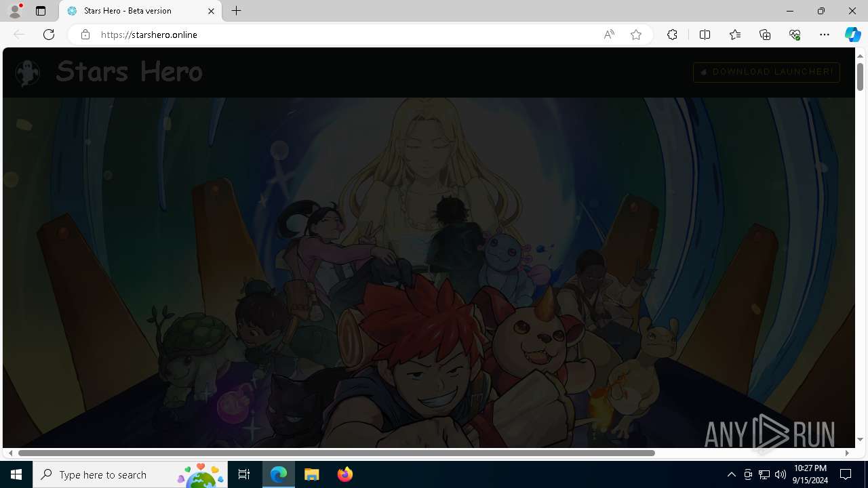
Task: Open the notification center icon
Action: pyautogui.click(x=846, y=474)
